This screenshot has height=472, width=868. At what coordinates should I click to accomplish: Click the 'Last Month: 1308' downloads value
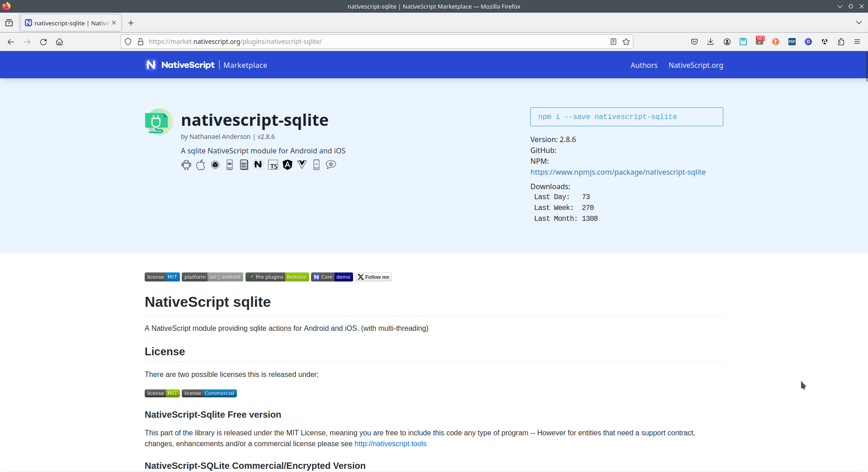[566, 219]
